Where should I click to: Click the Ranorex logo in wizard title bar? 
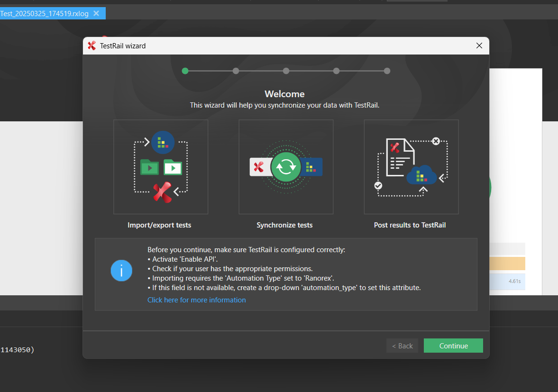tap(92, 46)
